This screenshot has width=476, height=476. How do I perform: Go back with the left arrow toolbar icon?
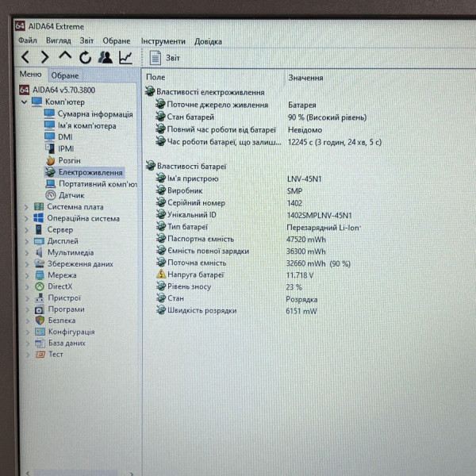[x=26, y=57]
